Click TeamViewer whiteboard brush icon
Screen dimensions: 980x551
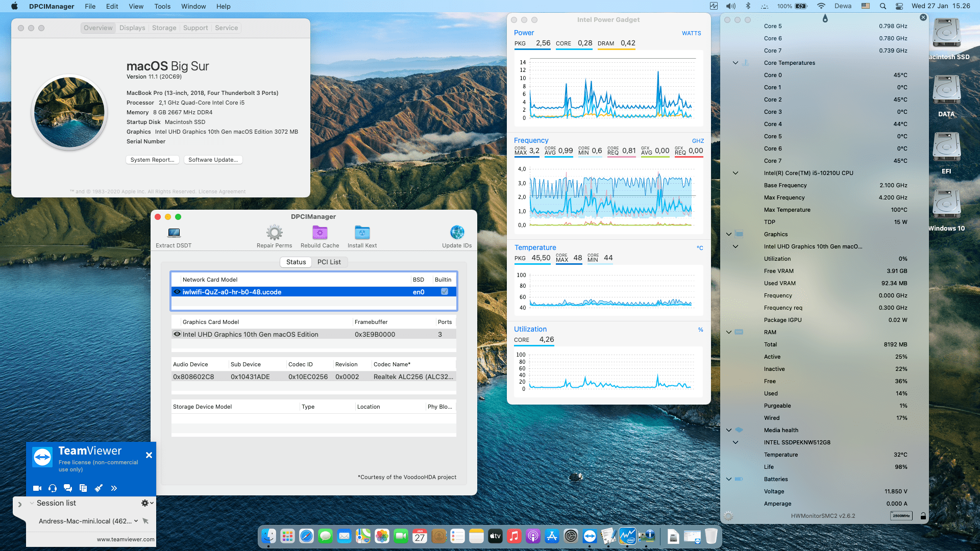(99, 488)
